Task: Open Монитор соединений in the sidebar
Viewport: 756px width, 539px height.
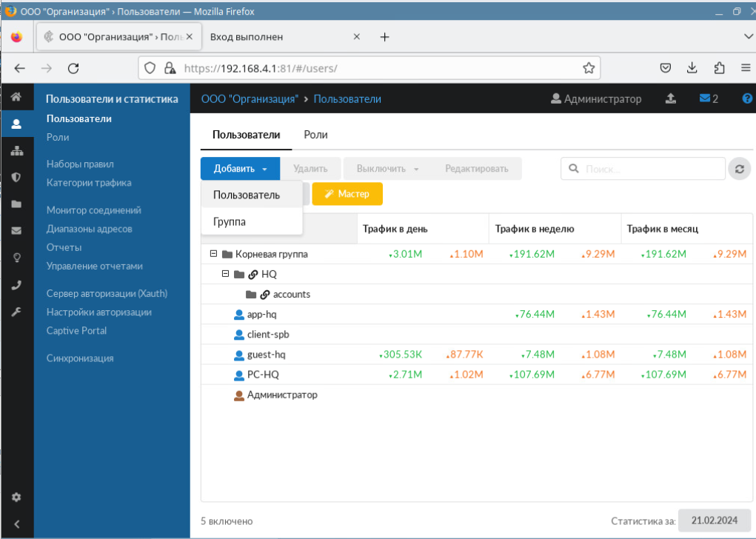Action: coord(93,210)
